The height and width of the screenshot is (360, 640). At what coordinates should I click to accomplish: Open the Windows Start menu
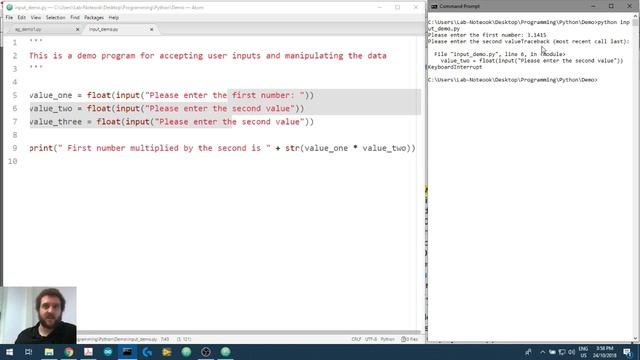point(9,352)
